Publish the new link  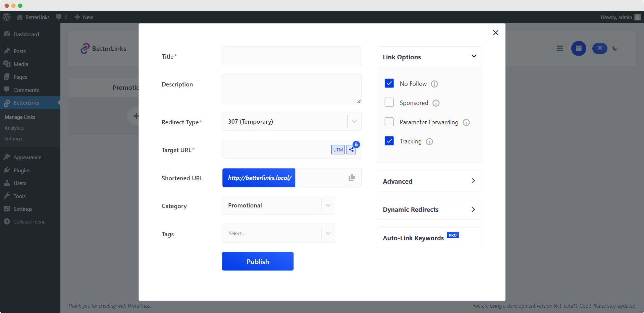pos(258,261)
